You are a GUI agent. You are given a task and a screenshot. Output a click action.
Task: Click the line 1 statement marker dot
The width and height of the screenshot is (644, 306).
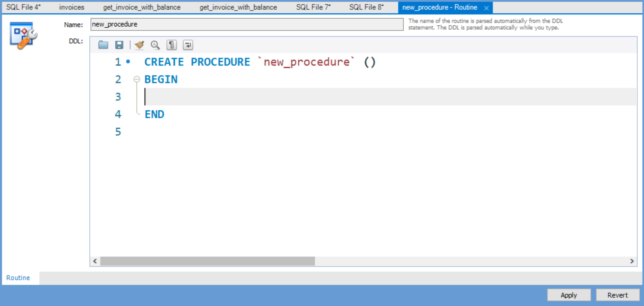click(128, 62)
